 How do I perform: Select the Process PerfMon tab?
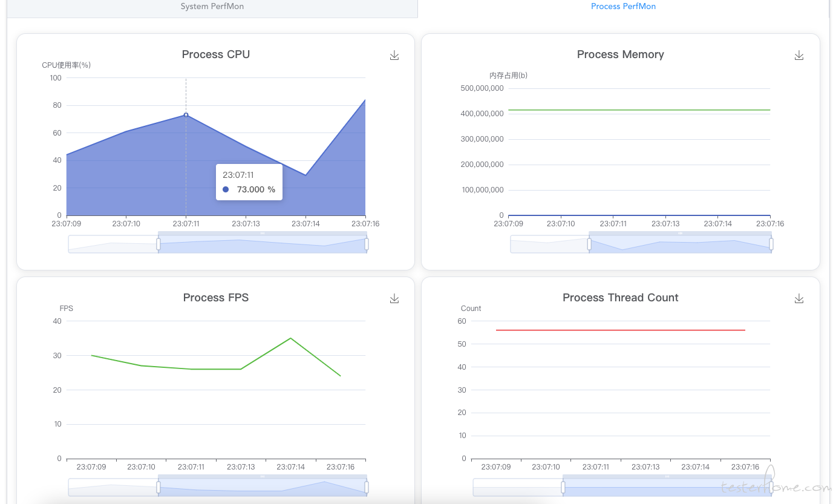[623, 7]
